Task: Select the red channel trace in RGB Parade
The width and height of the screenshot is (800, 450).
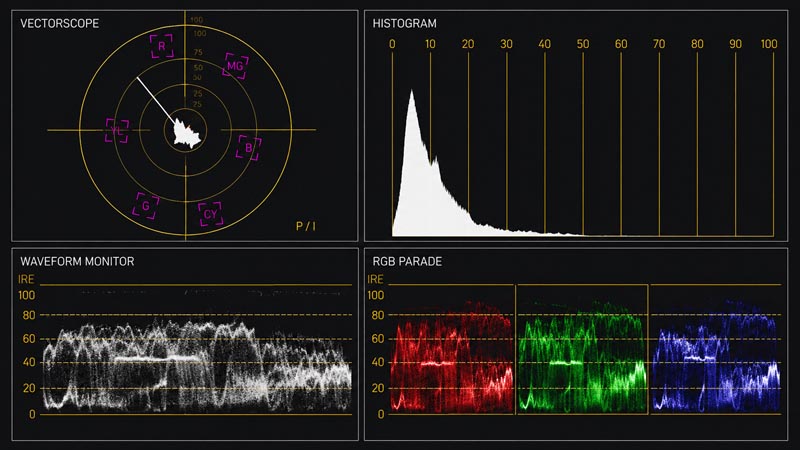Action: (452, 357)
